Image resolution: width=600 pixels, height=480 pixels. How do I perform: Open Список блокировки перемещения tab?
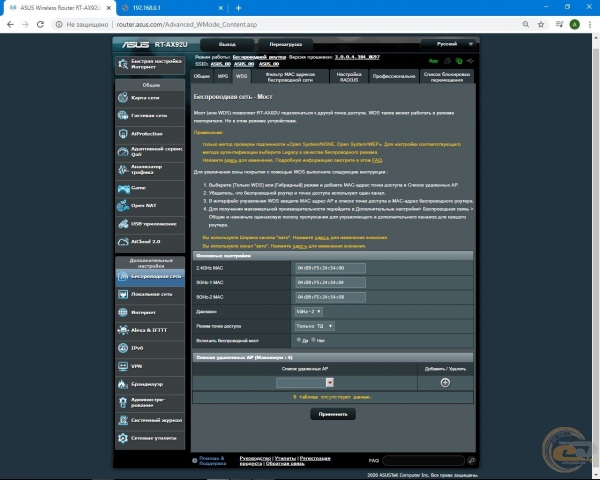pos(447,77)
